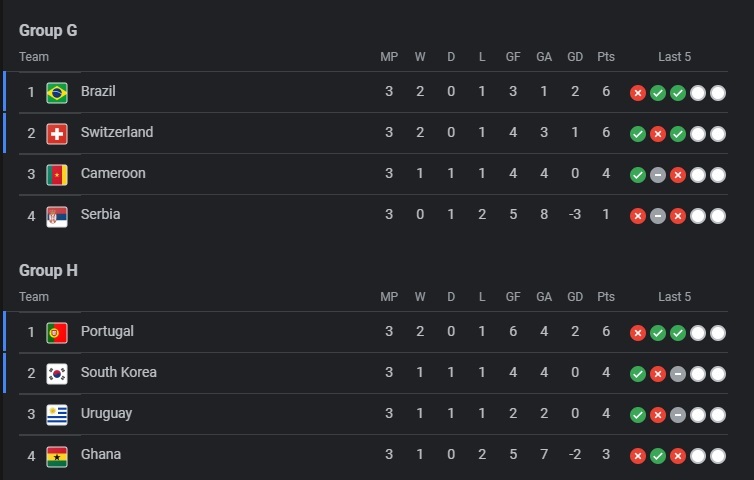Click the Uruguay flag icon
Image resolution: width=754 pixels, height=480 pixels.
pos(57,415)
